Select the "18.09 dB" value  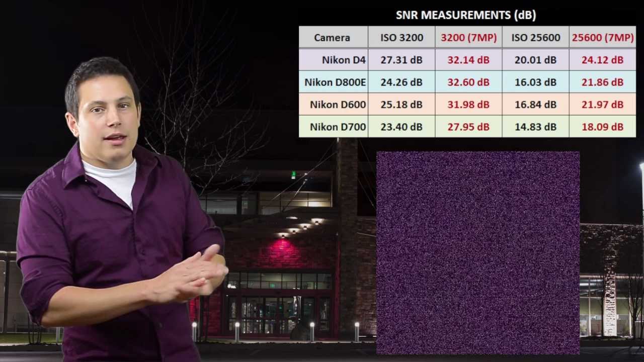tap(603, 127)
